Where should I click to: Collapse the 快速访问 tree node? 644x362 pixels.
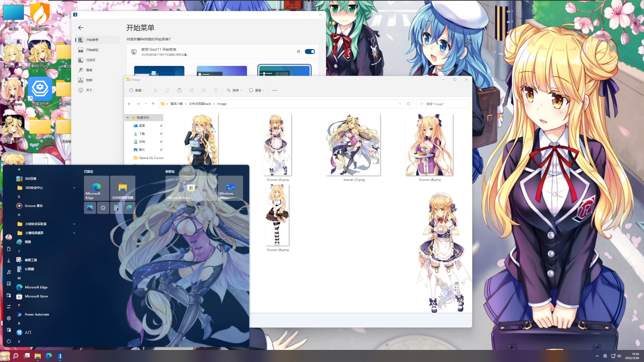pos(128,118)
